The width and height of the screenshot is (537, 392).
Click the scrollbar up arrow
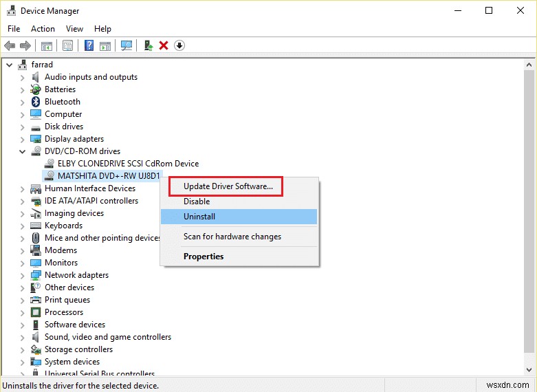coord(529,65)
